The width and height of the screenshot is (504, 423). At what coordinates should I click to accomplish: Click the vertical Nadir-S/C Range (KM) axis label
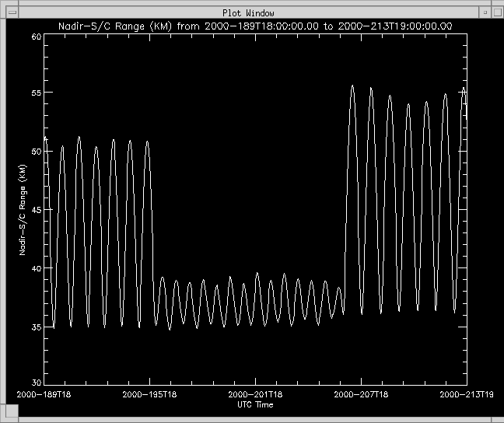point(23,210)
